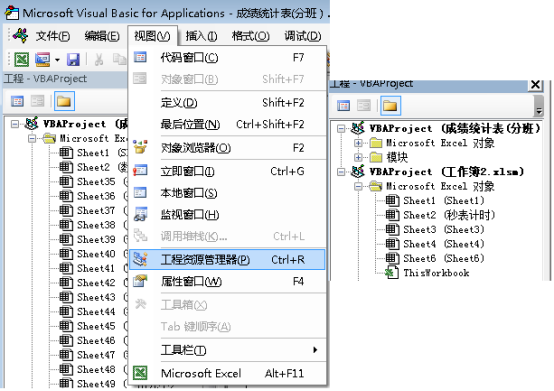This screenshot has height=391, width=554.
Task: Click the watch window glasses icon
Action: [x=140, y=214]
